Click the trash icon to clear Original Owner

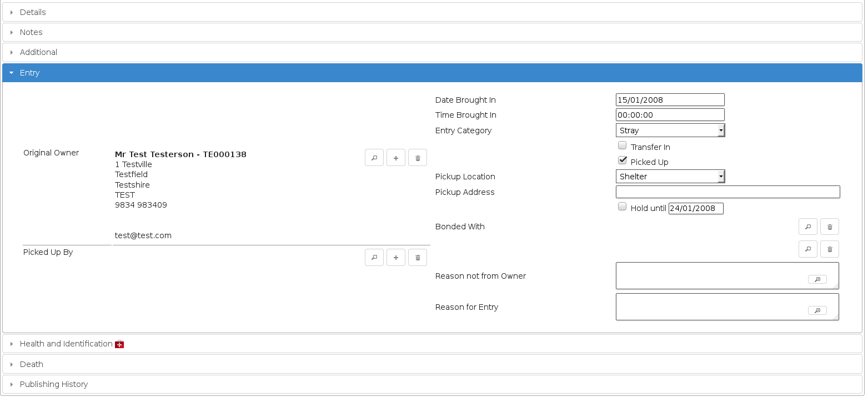click(x=418, y=158)
